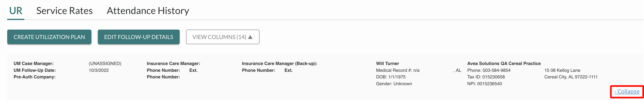Click the Gender: Unknown text

[x=394, y=84]
